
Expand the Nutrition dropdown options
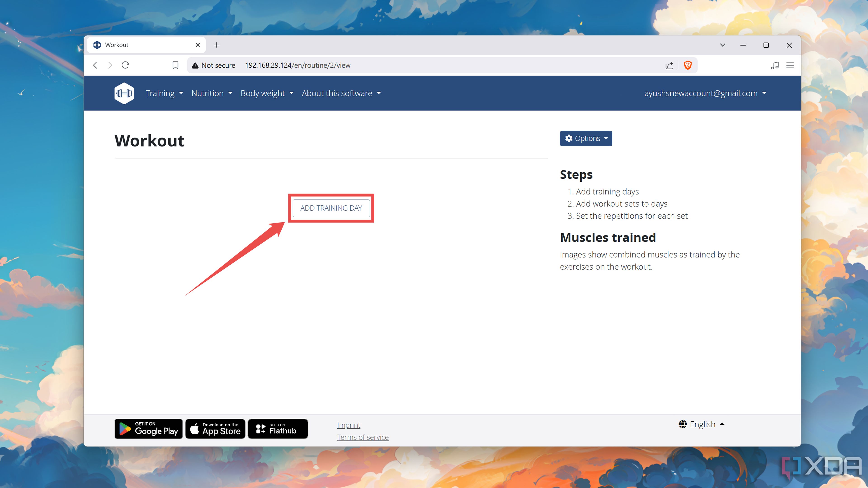[x=211, y=93]
